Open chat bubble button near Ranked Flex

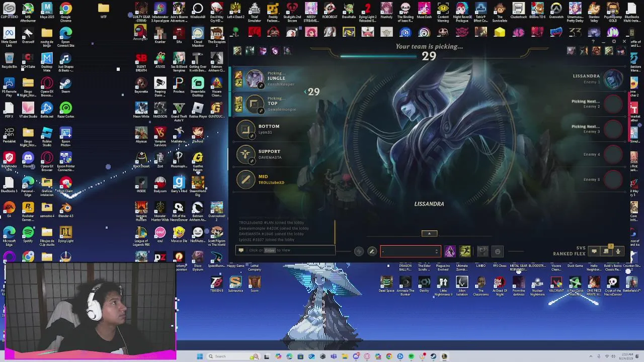(594, 251)
